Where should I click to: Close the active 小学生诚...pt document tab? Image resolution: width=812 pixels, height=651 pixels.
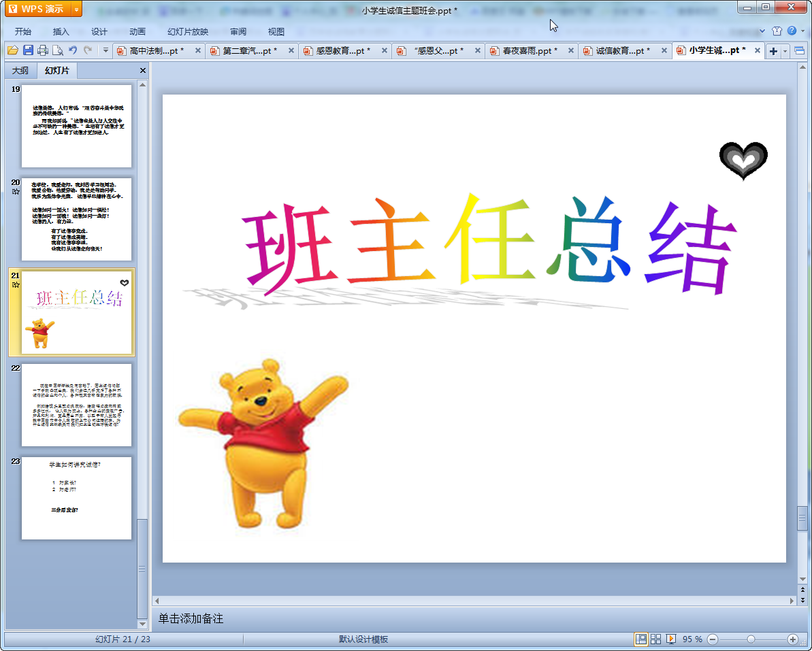click(x=757, y=50)
